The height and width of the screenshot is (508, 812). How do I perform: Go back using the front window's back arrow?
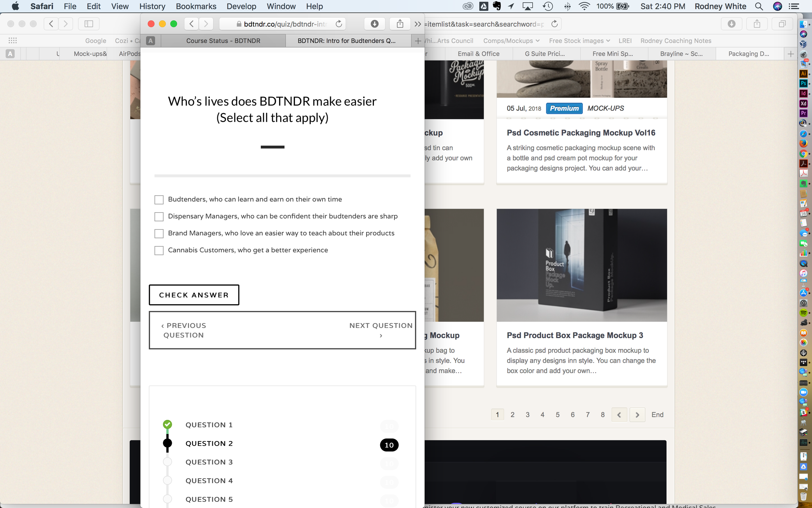[x=191, y=24]
